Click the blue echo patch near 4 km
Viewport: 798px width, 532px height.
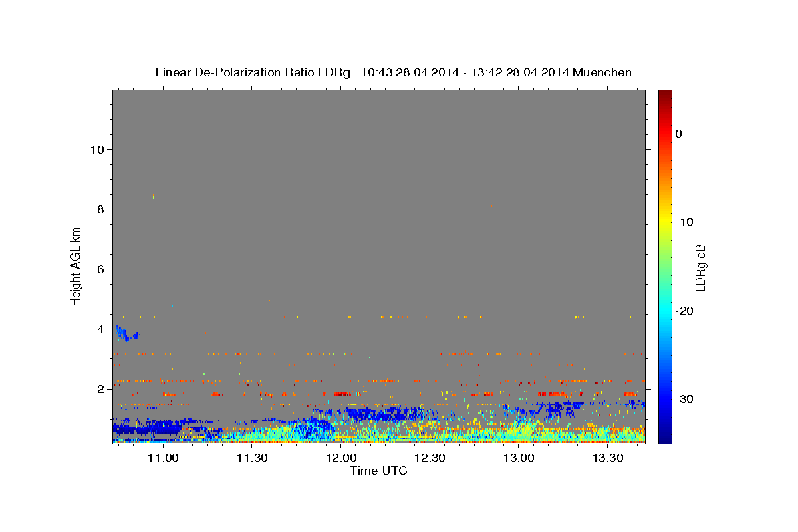(126, 333)
